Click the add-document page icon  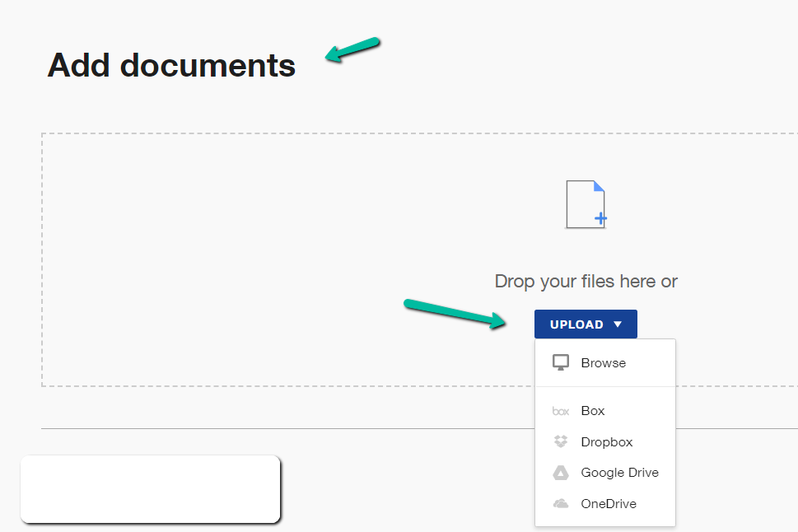(586, 204)
